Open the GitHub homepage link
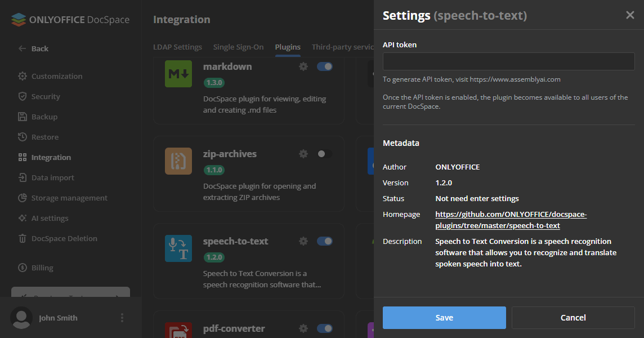 [x=511, y=220]
